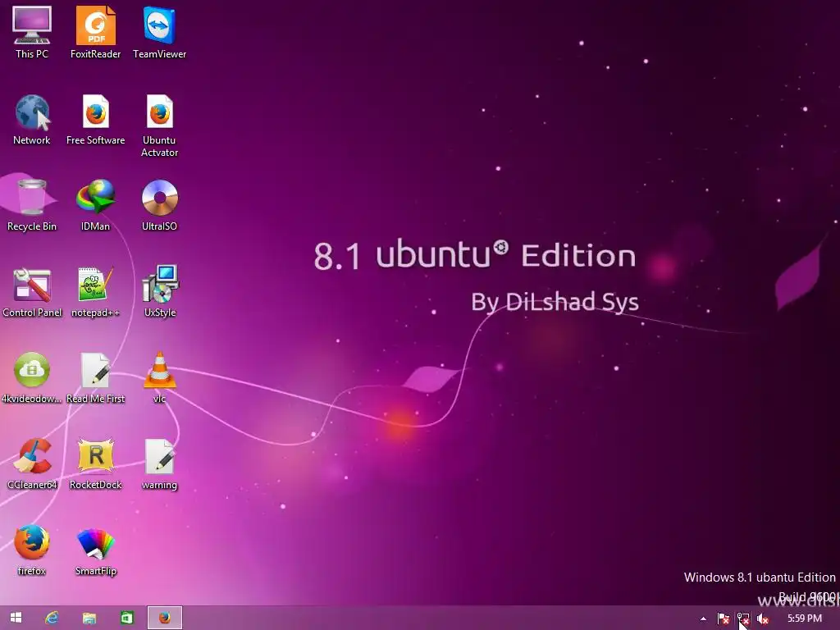Open SmartFlip desktop icon
The height and width of the screenshot is (630, 840).
[x=95, y=550]
